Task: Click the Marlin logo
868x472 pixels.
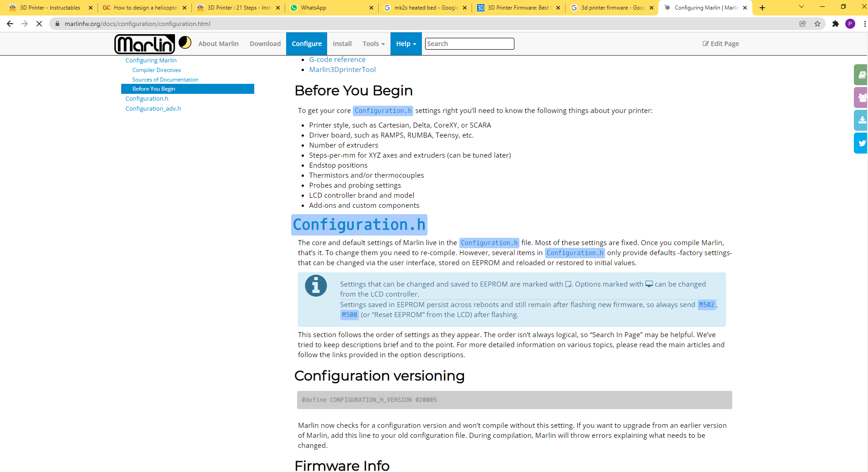Action: (x=144, y=44)
